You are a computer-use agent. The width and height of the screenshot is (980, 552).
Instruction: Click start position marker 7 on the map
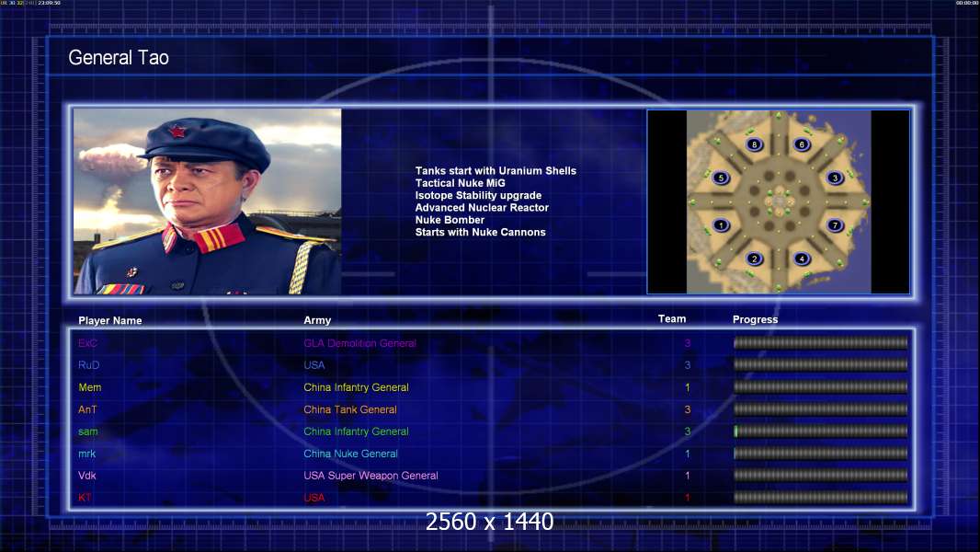tap(835, 225)
